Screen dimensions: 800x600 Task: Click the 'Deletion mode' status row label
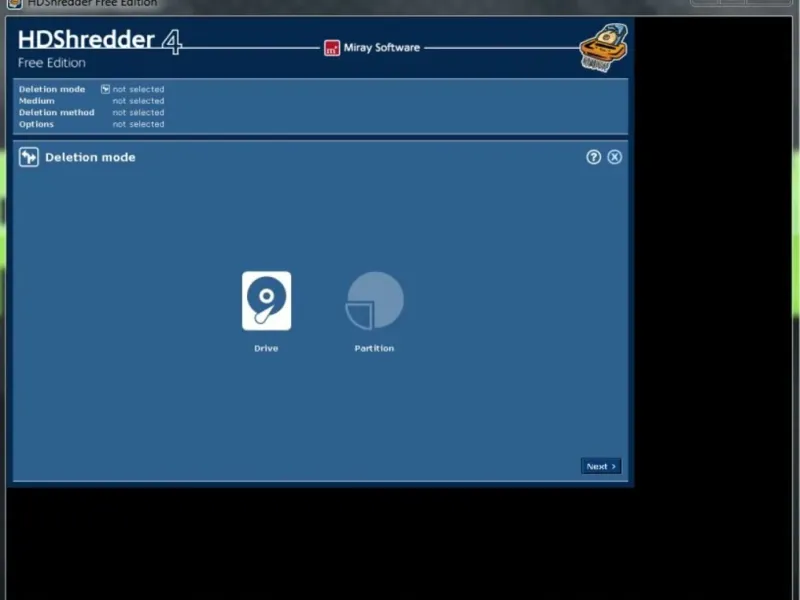[x=52, y=89]
